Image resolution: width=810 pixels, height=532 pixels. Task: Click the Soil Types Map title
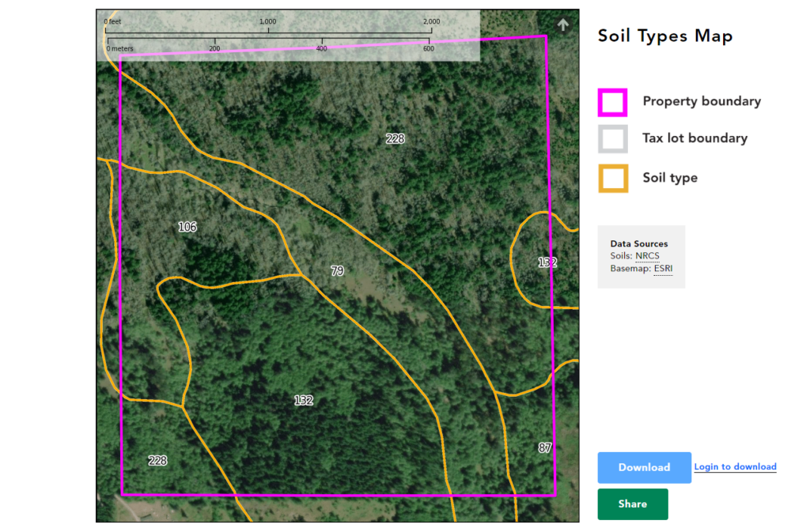pos(665,36)
